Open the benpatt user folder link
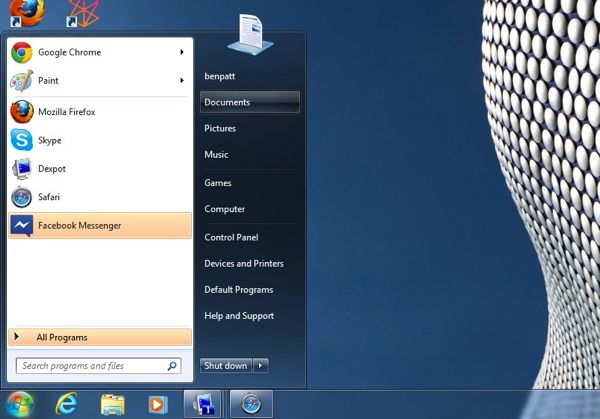Image resolution: width=600 pixels, height=419 pixels. (x=220, y=76)
